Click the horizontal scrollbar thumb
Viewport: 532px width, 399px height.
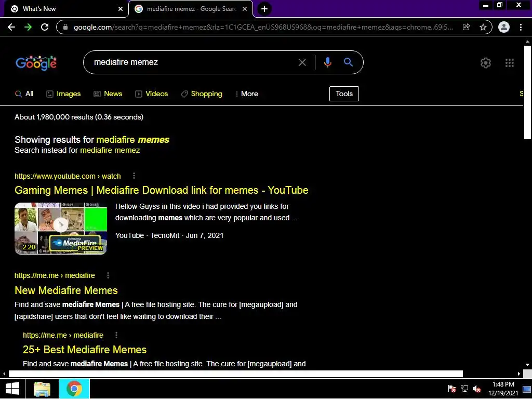click(x=235, y=374)
